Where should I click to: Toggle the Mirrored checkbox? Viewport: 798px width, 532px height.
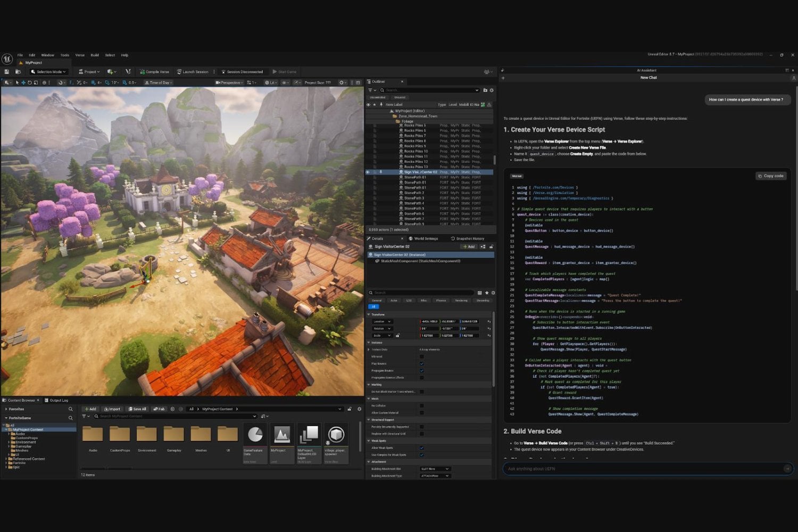tap(422, 356)
